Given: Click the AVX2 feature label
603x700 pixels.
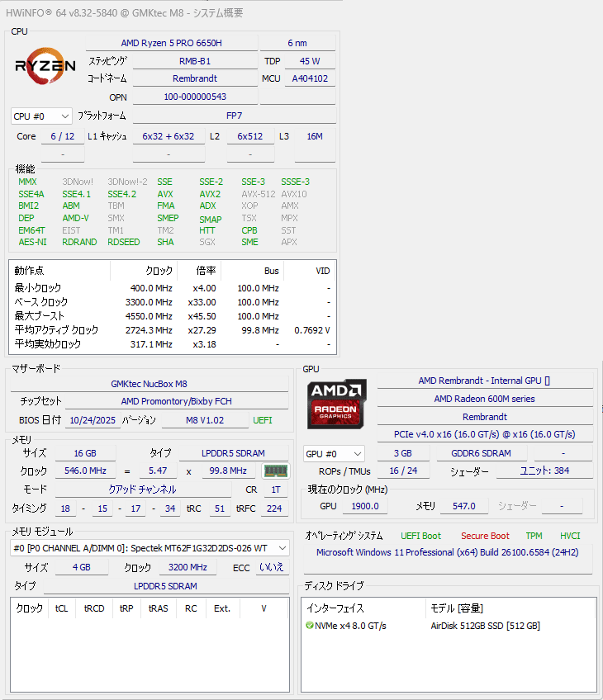Looking at the screenshot, I should (x=210, y=194).
